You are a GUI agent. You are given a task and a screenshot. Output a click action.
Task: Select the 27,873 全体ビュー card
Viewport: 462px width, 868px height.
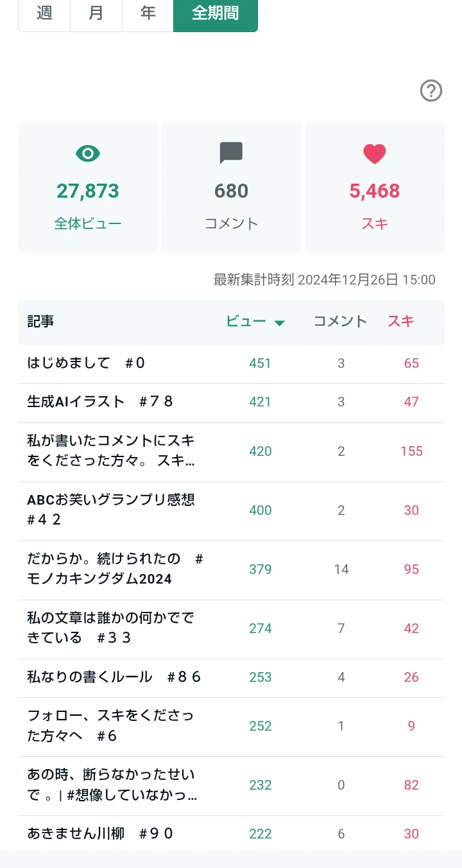coord(88,187)
